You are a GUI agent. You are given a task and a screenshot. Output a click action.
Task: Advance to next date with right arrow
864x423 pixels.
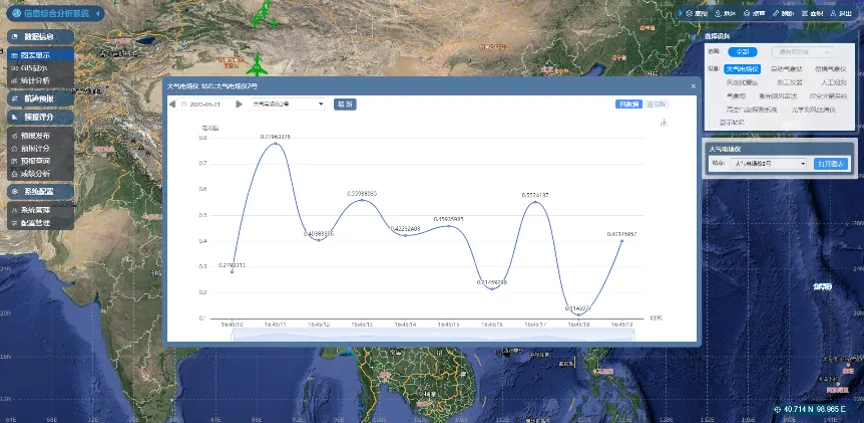coord(238,103)
